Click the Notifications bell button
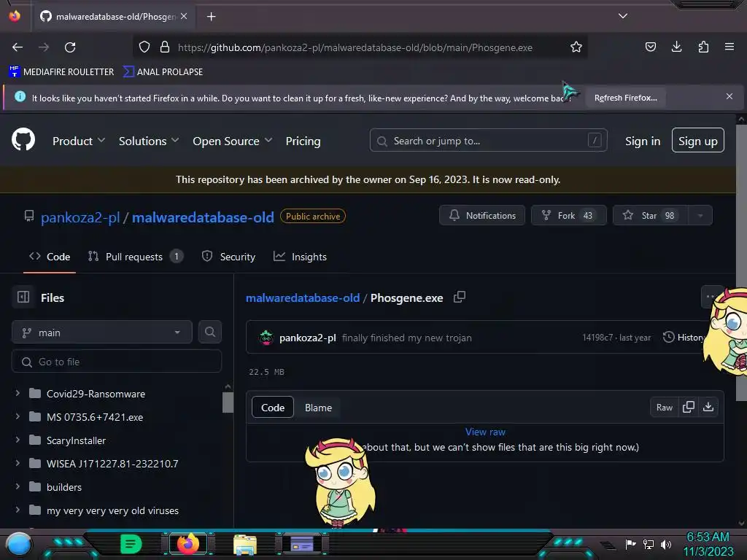This screenshot has height=560, width=747. pyautogui.click(x=482, y=215)
